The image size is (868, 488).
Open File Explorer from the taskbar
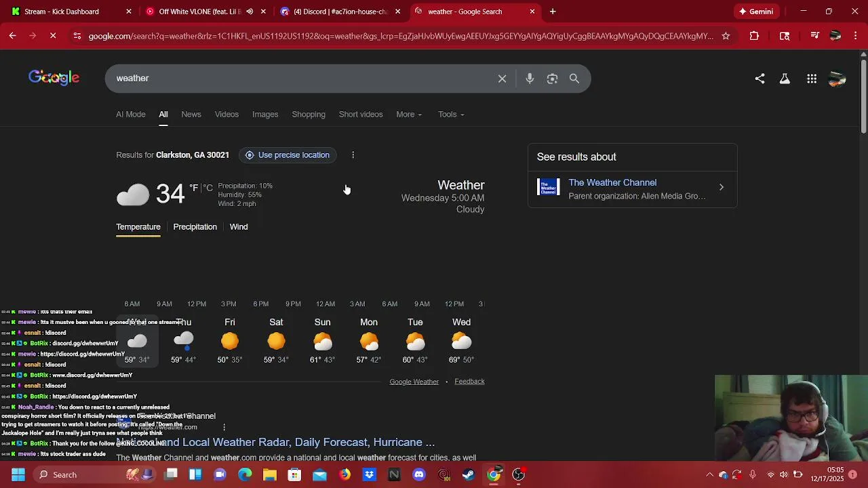270,474
